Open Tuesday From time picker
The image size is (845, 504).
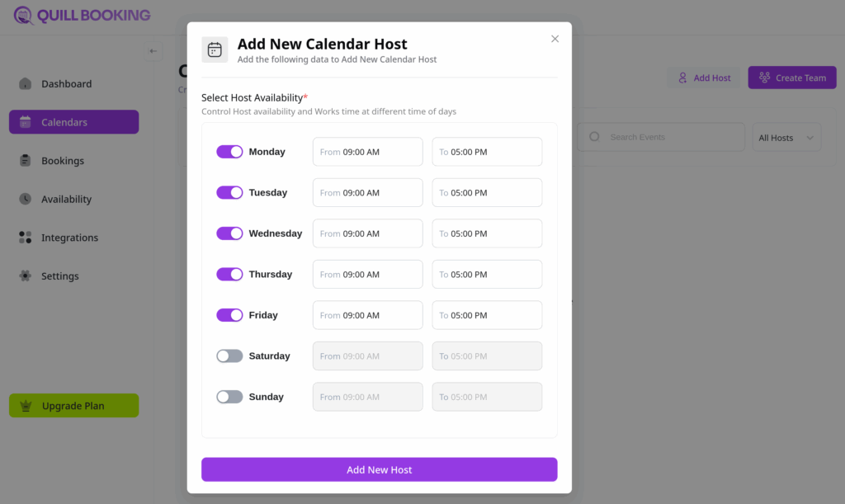[367, 193]
